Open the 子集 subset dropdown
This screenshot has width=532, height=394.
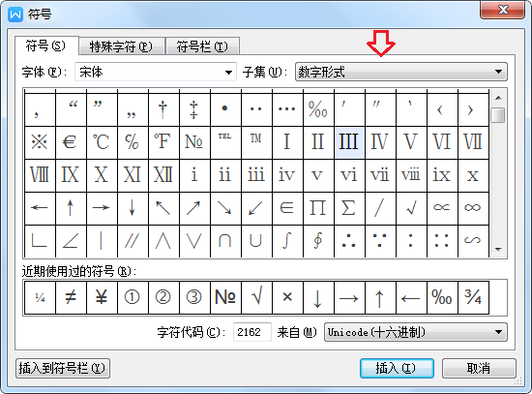click(401, 72)
